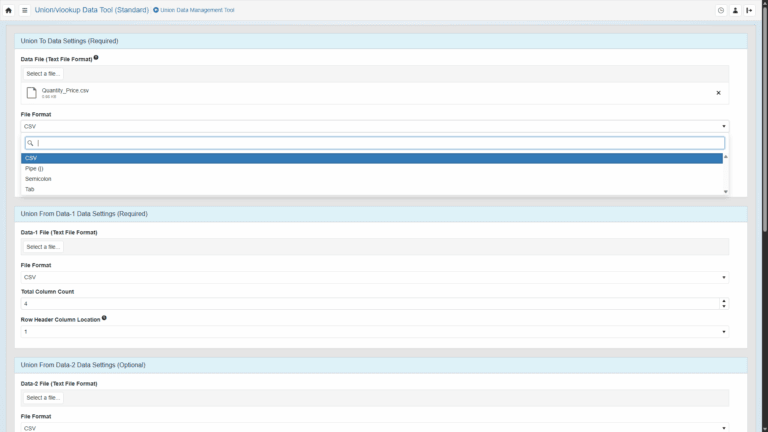Choose Pipe (|) format option
This screenshot has height=432, width=768.
(x=370, y=168)
